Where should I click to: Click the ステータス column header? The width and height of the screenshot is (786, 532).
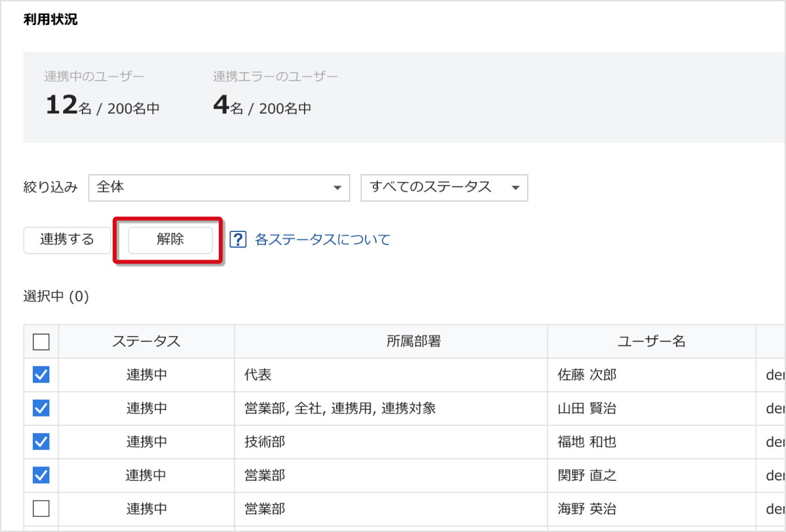click(146, 341)
